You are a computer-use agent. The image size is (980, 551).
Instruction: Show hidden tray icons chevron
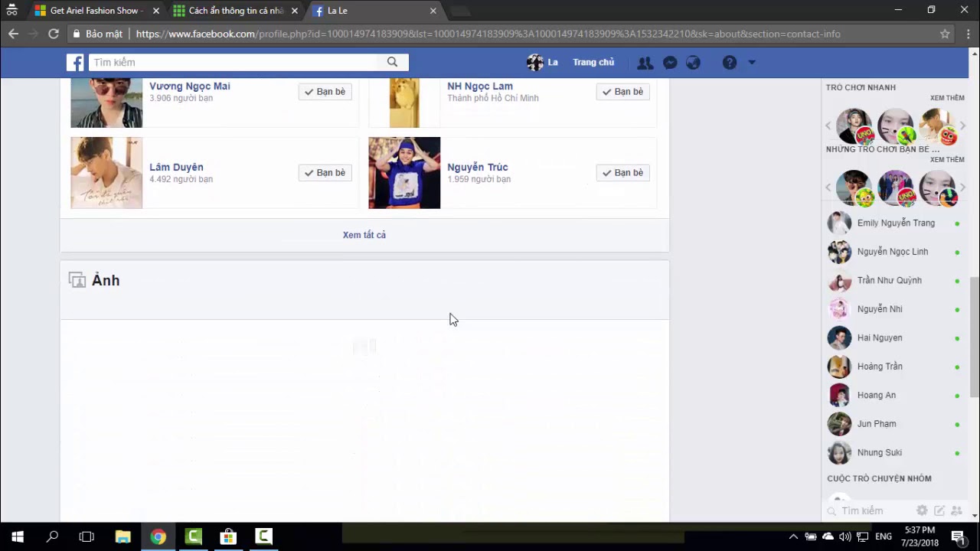click(x=793, y=536)
